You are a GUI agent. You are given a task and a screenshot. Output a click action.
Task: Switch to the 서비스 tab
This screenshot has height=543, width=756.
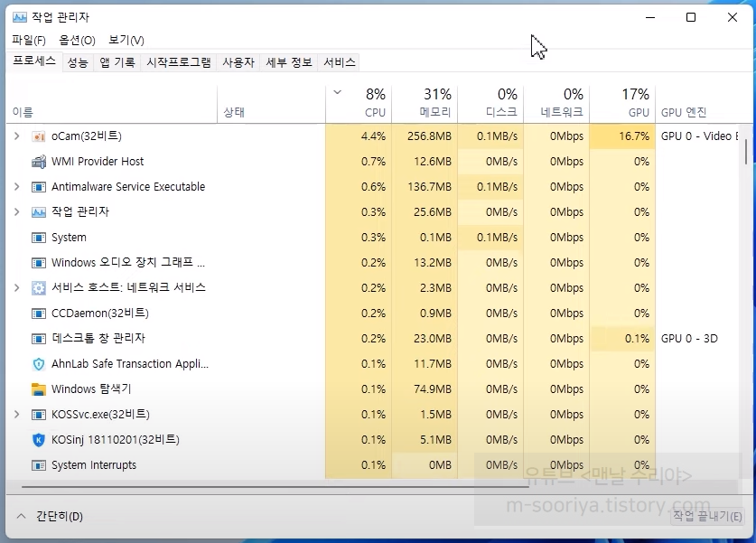point(340,62)
